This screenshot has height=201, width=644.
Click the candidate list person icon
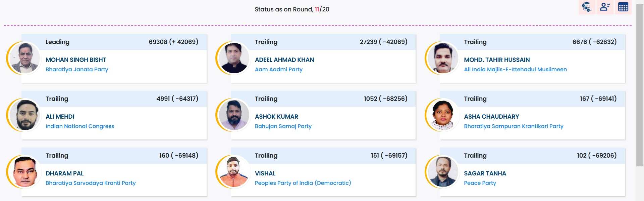605,7
